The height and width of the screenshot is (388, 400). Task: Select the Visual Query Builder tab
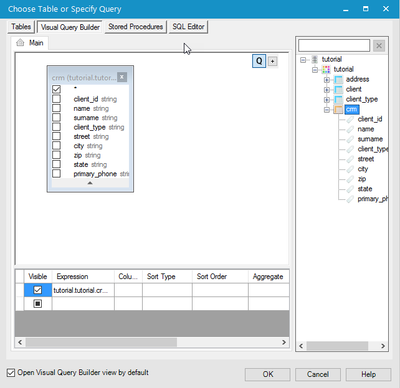click(70, 27)
